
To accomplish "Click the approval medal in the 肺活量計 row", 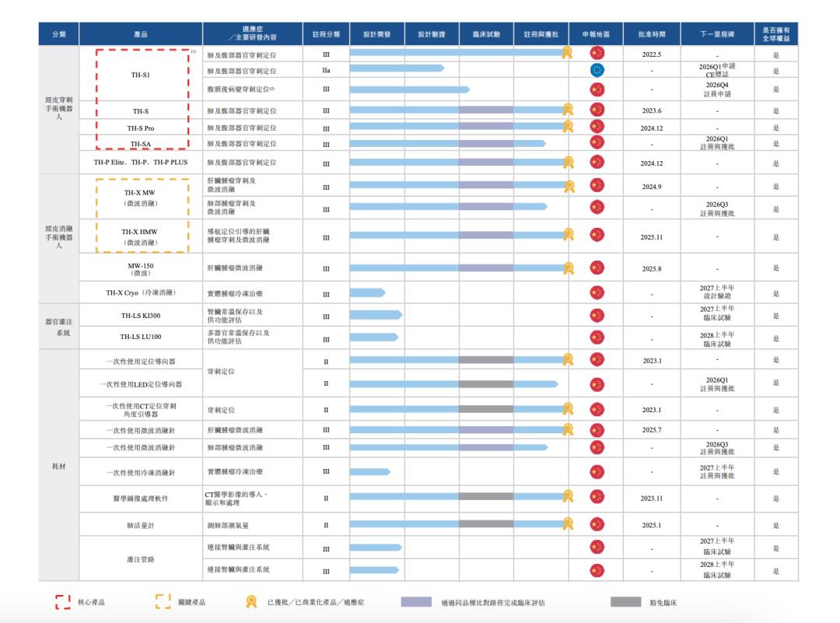I will pos(568,523).
